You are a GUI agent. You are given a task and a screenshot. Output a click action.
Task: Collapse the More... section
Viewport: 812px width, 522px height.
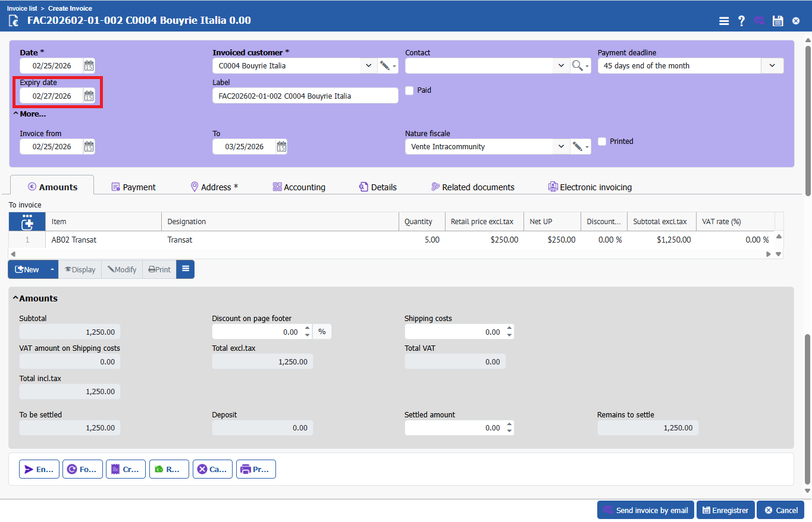pyautogui.click(x=16, y=114)
